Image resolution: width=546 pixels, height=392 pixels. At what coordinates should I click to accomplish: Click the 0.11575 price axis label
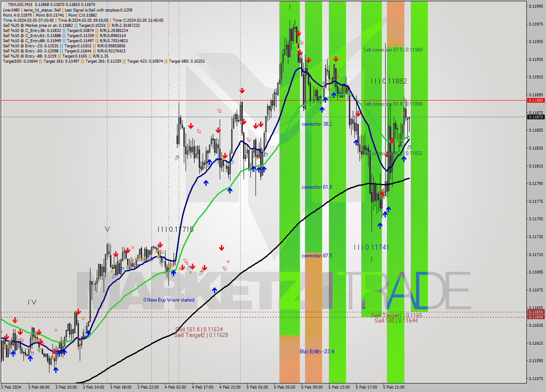[x=536, y=378]
